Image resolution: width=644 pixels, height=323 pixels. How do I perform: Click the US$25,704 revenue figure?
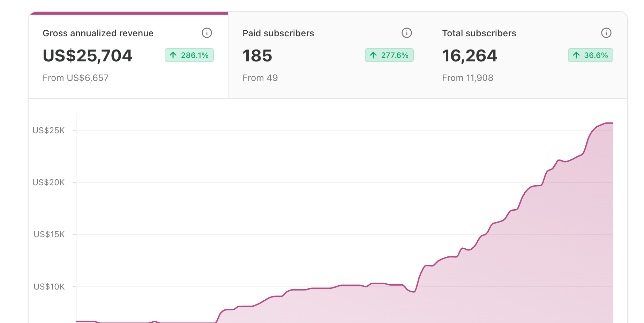88,56
